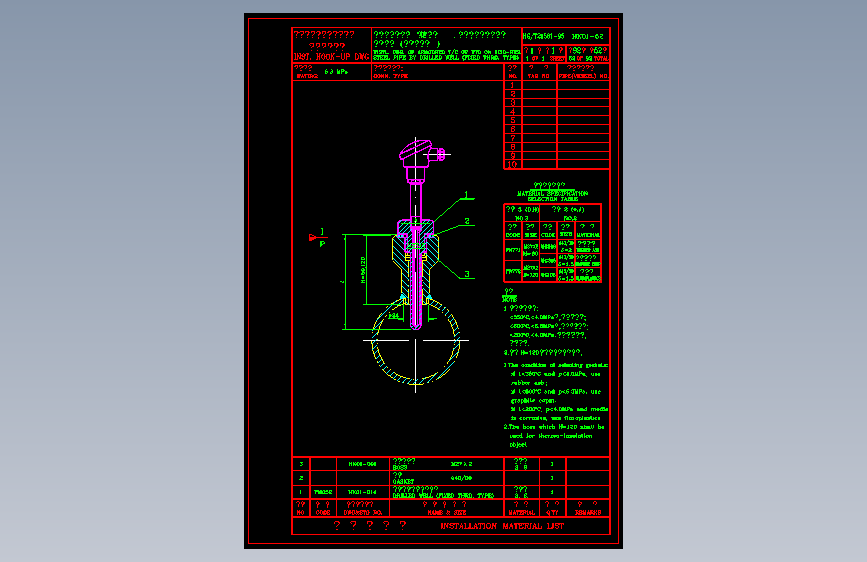Click the 'CONN. TYPE' label

pyautogui.click(x=390, y=76)
